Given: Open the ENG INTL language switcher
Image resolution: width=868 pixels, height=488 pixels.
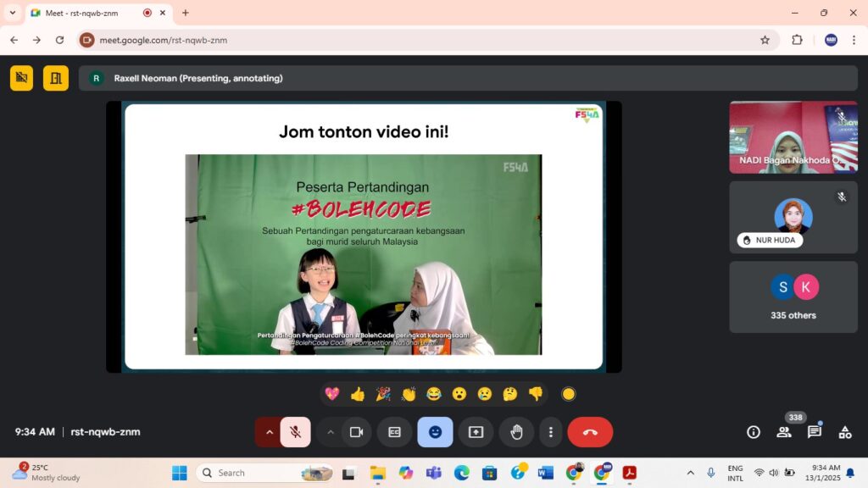Looking at the screenshot, I should point(735,473).
